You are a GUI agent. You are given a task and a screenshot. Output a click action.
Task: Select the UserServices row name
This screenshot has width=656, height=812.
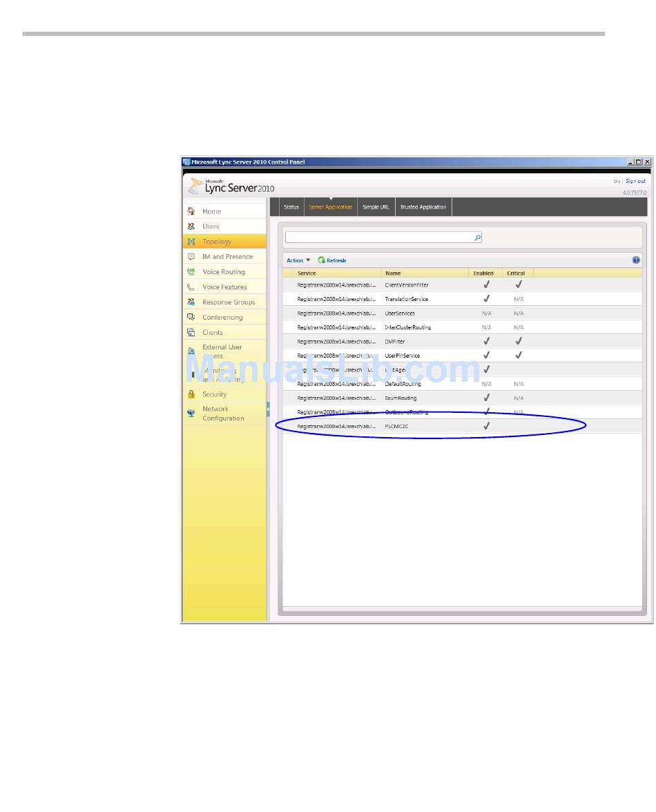click(400, 313)
